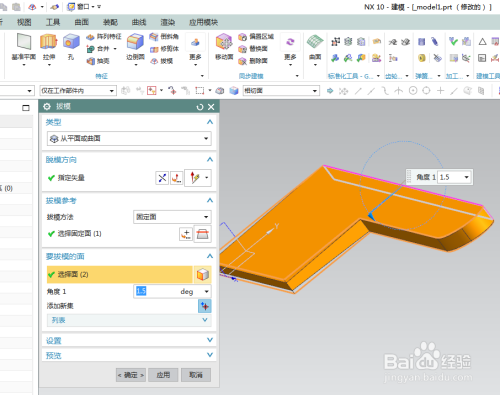Click the rectangle selection icon in selection bar
The height and width of the screenshot is (395, 500).
click(x=199, y=91)
